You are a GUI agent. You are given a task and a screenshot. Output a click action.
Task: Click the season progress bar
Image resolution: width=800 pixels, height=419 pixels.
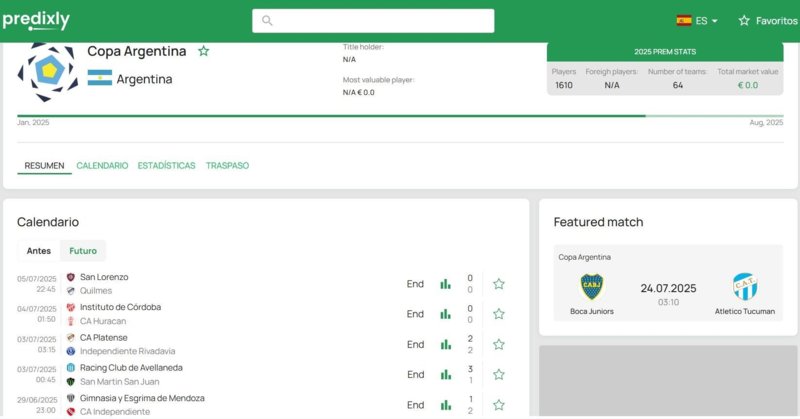(x=400, y=116)
